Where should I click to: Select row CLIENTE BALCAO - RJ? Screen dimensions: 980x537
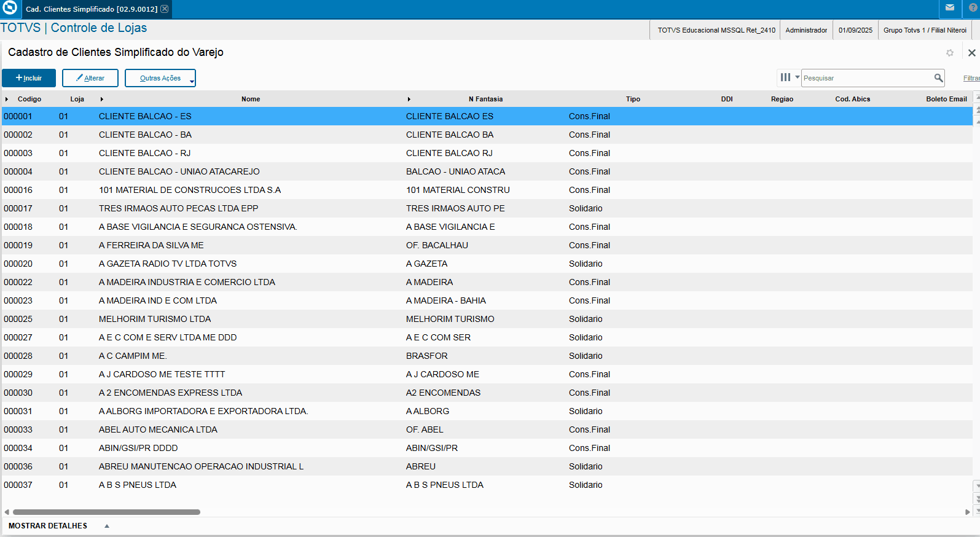(x=487, y=153)
